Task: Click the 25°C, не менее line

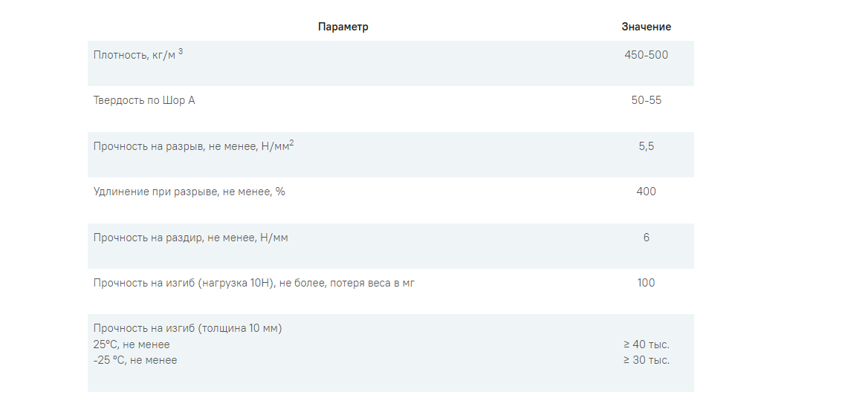Action: click(132, 344)
